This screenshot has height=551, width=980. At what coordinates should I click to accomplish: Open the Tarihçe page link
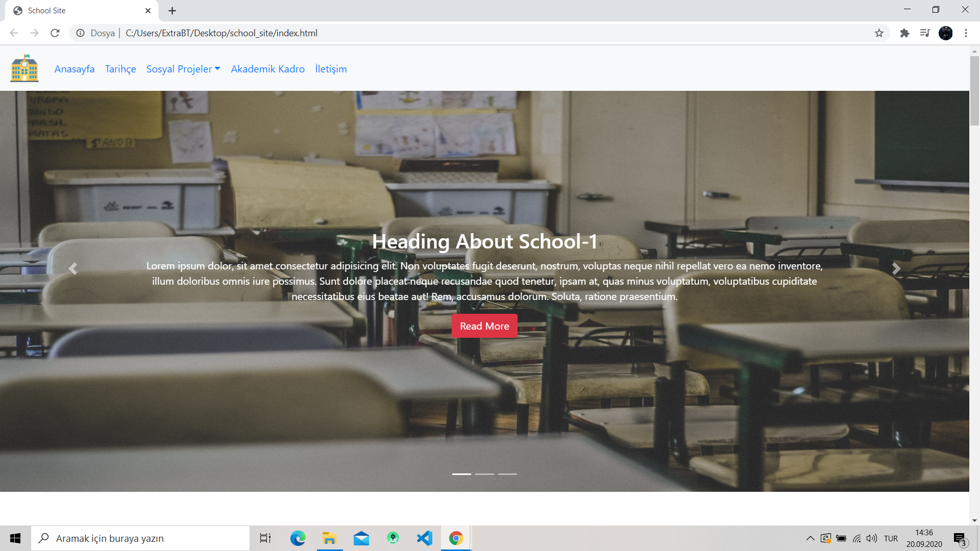point(120,69)
